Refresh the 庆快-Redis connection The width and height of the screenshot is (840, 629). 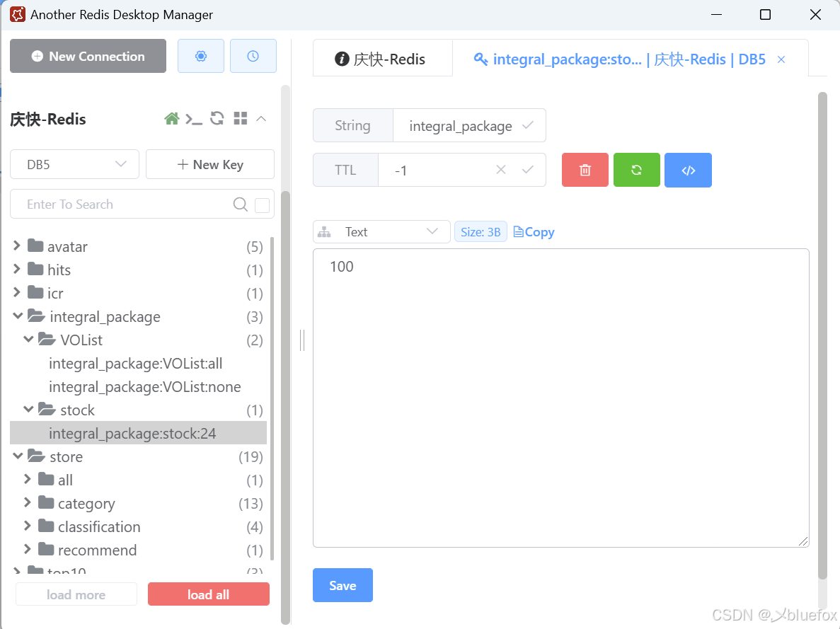point(217,118)
